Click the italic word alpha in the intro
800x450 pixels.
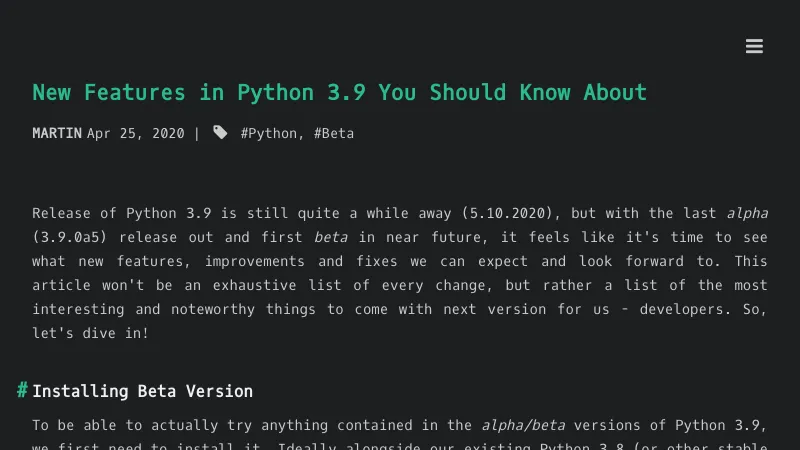[x=746, y=213]
